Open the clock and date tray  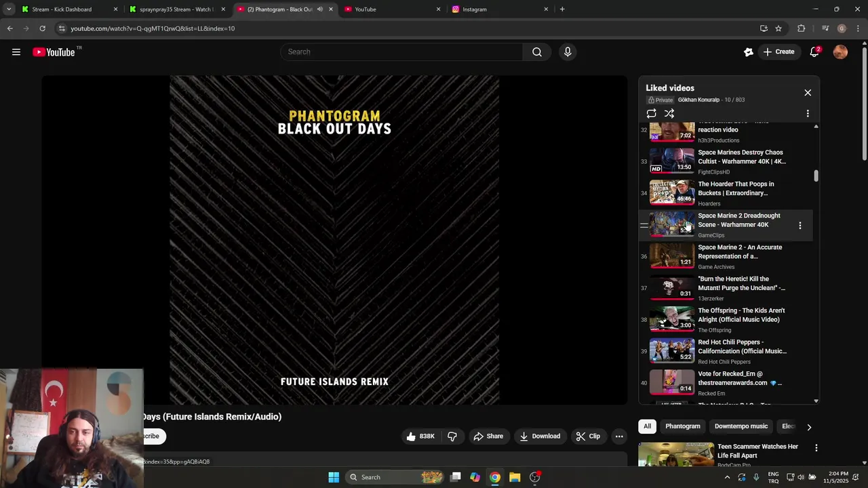pos(838,477)
